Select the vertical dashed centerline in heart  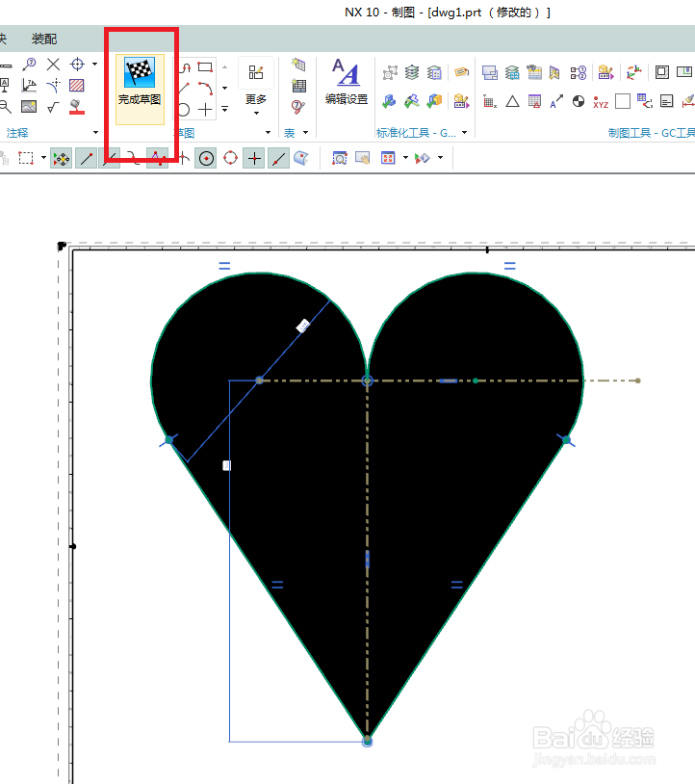click(368, 560)
